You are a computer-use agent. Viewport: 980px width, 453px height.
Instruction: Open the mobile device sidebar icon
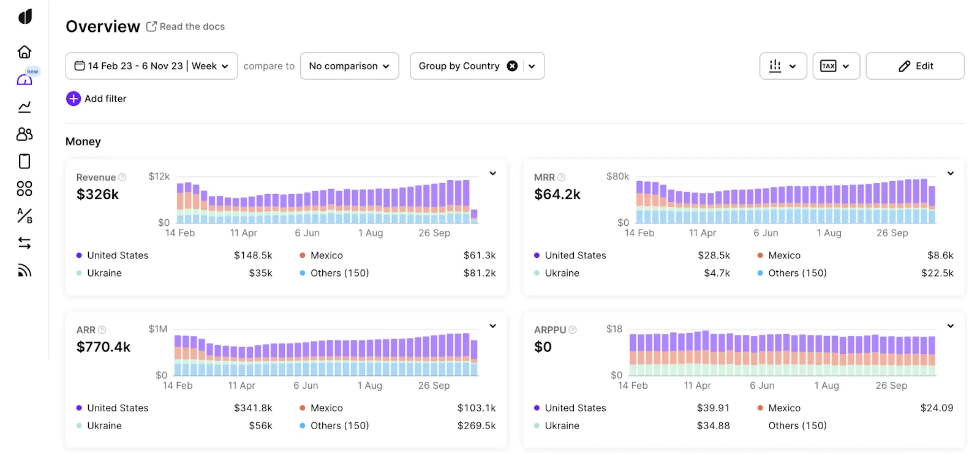pyautogui.click(x=24, y=161)
